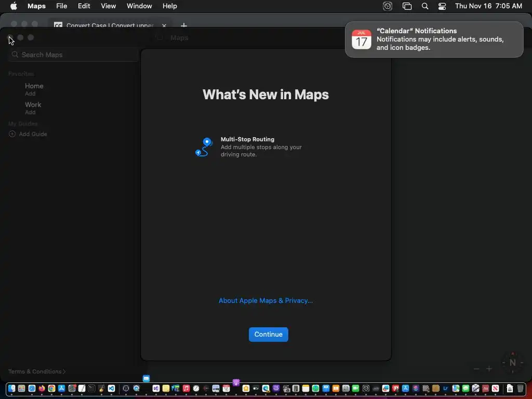Close the Convert Case browser tab

tap(164, 25)
